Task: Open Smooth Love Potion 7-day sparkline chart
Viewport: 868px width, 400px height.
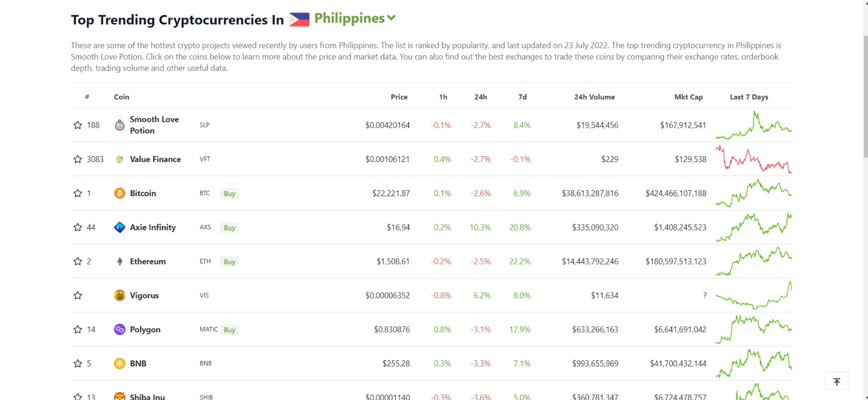Action: click(754, 125)
